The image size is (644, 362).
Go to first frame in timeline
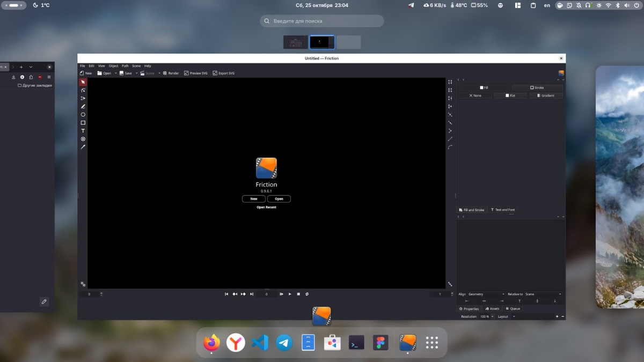226,294
